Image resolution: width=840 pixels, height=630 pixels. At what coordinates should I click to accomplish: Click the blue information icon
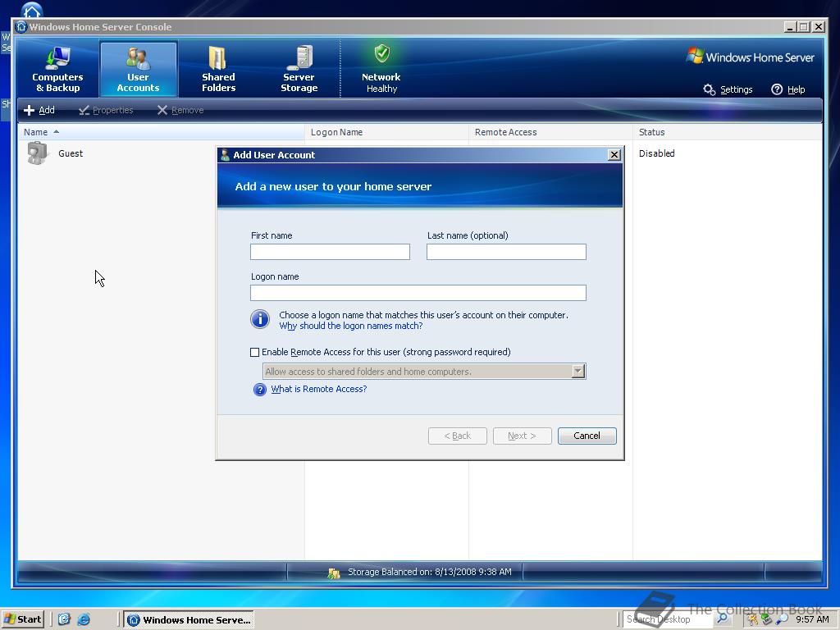[x=260, y=319]
